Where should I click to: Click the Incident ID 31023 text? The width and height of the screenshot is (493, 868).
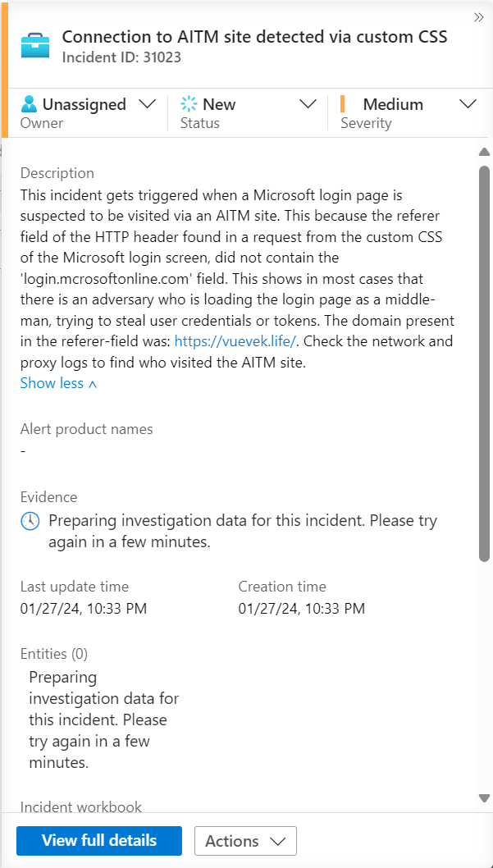121,57
